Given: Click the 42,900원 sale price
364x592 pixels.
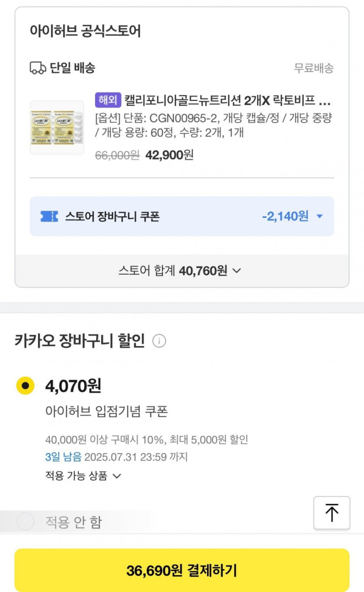Looking at the screenshot, I should (169, 155).
